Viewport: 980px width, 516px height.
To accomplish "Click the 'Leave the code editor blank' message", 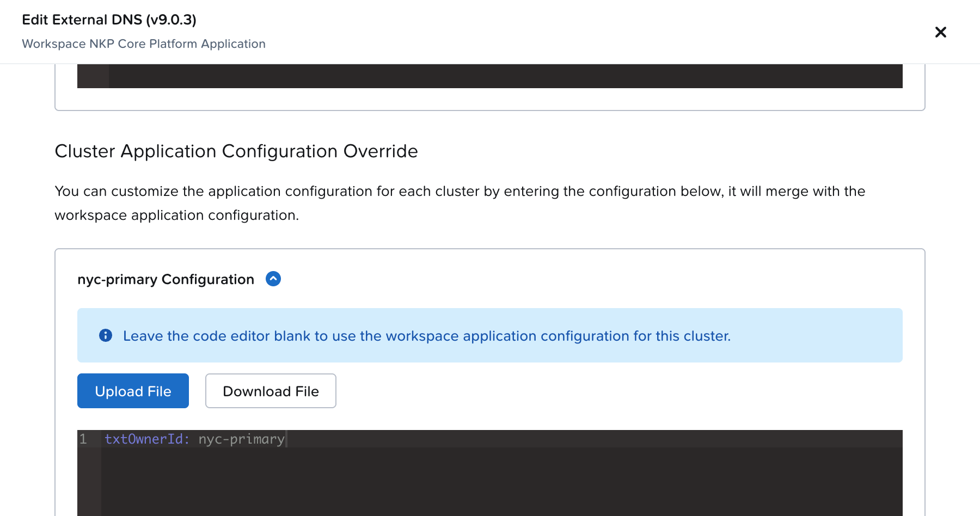I will [x=427, y=336].
